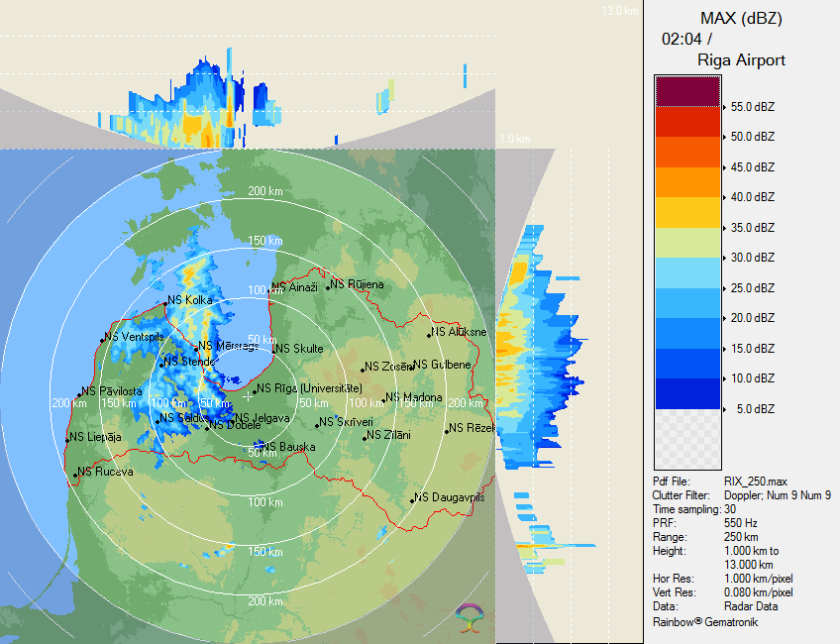Click the darkest blue 5 dBZ swatch

(x=686, y=393)
